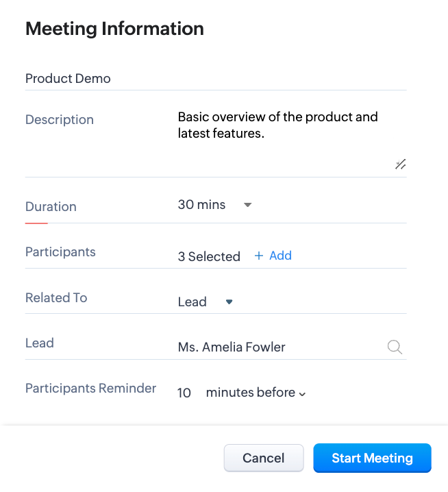Click the Duration field label
The image size is (448, 492).
click(51, 206)
